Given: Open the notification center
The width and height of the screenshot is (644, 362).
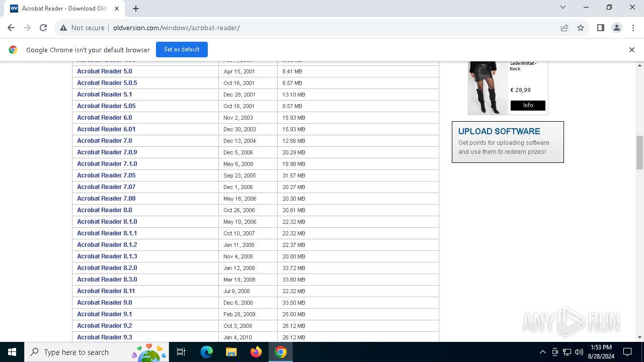Looking at the screenshot, I should point(627,352).
